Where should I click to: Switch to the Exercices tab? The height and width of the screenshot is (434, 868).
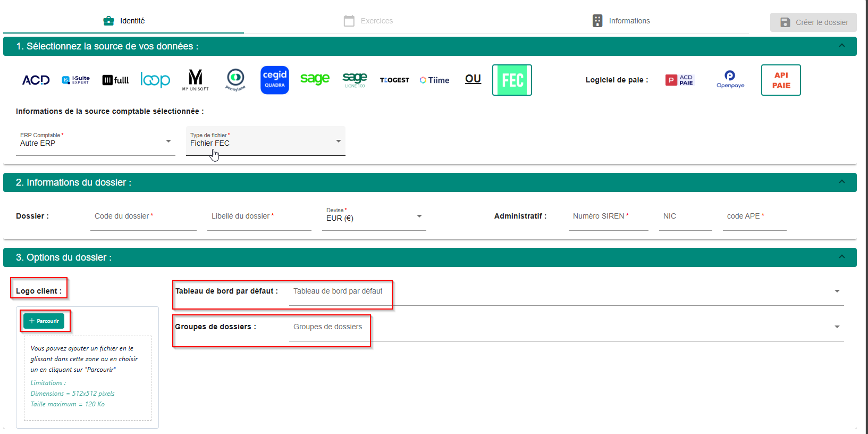click(x=368, y=21)
